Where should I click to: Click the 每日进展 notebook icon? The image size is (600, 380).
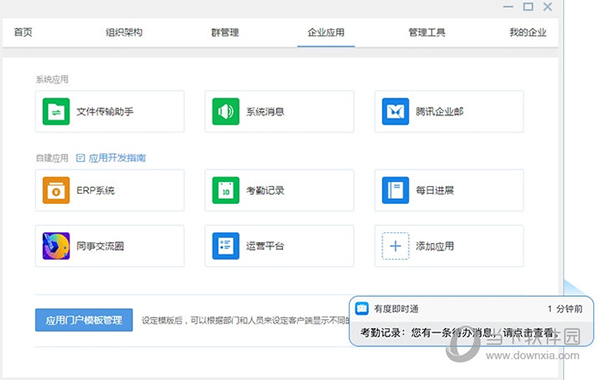(x=395, y=190)
